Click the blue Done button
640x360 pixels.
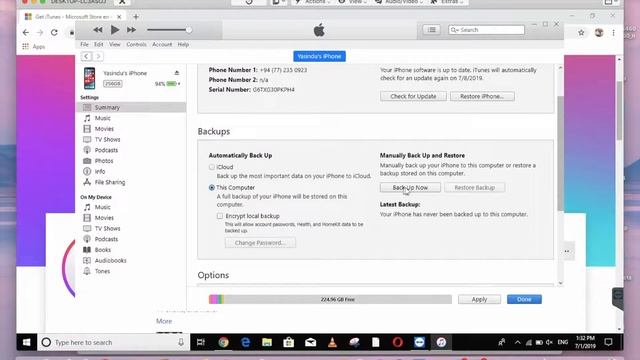click(524, 299)
